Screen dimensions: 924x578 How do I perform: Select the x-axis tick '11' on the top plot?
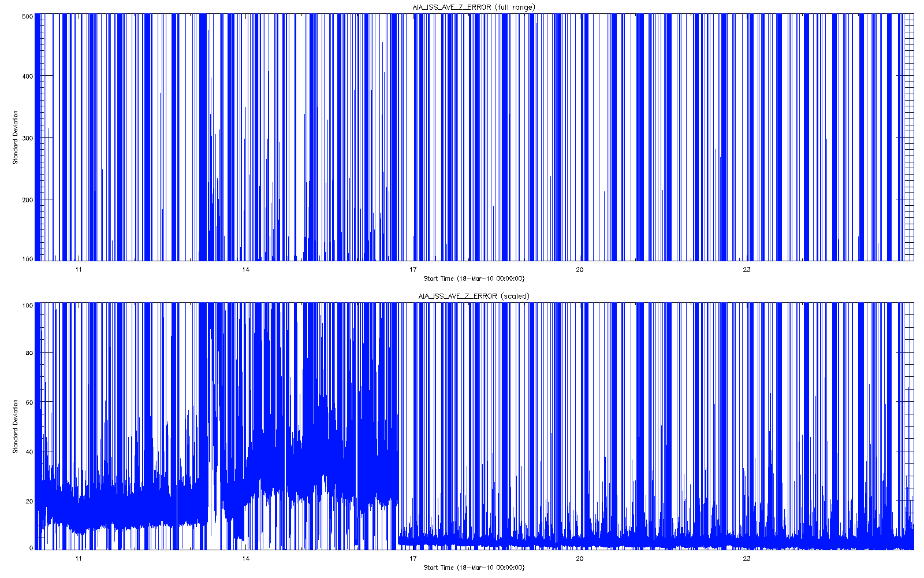(x=79, y=269)
